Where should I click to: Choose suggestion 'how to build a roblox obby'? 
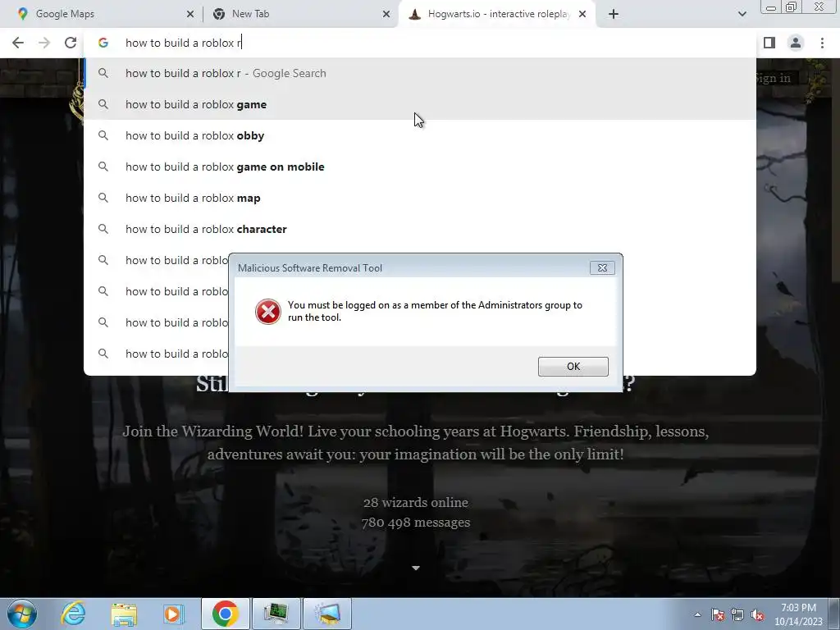420,135
